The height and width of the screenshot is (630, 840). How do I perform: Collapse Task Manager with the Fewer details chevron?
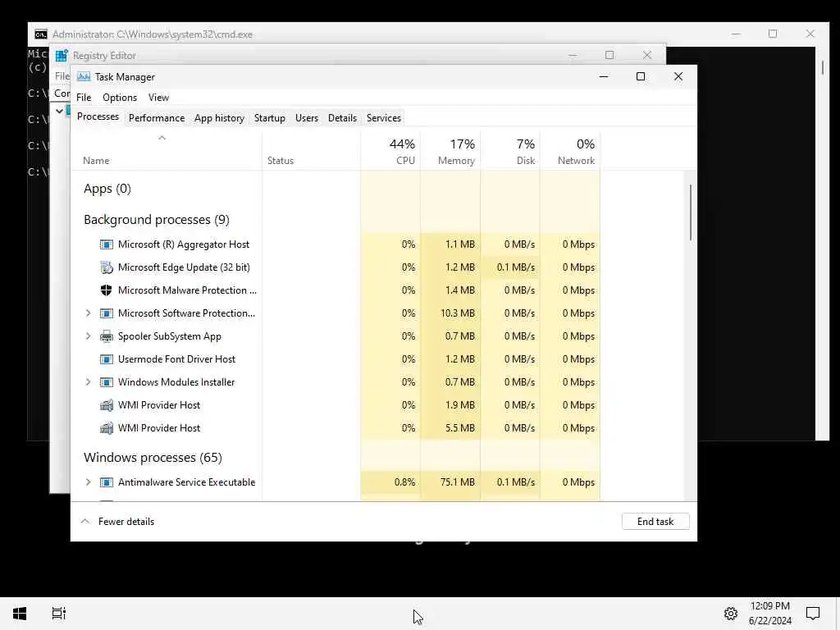point(85,521)
